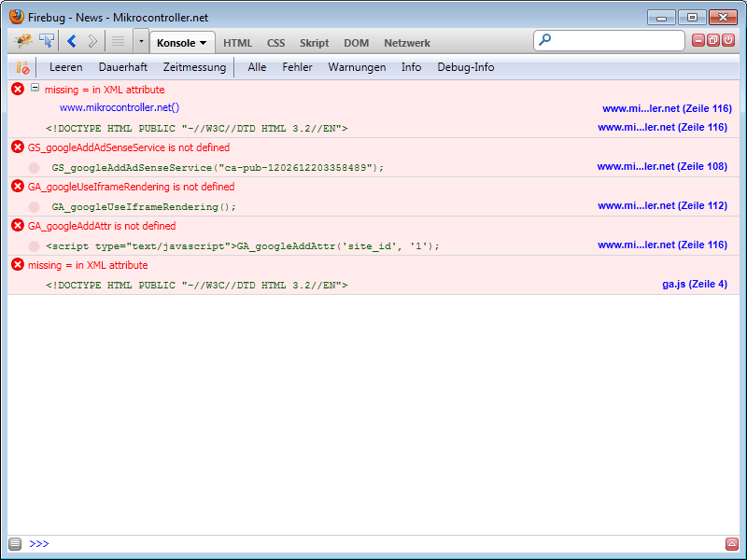Deactivate Firebug with the red power icon
The width and height of the screenshot is (747, 560).
728,40
